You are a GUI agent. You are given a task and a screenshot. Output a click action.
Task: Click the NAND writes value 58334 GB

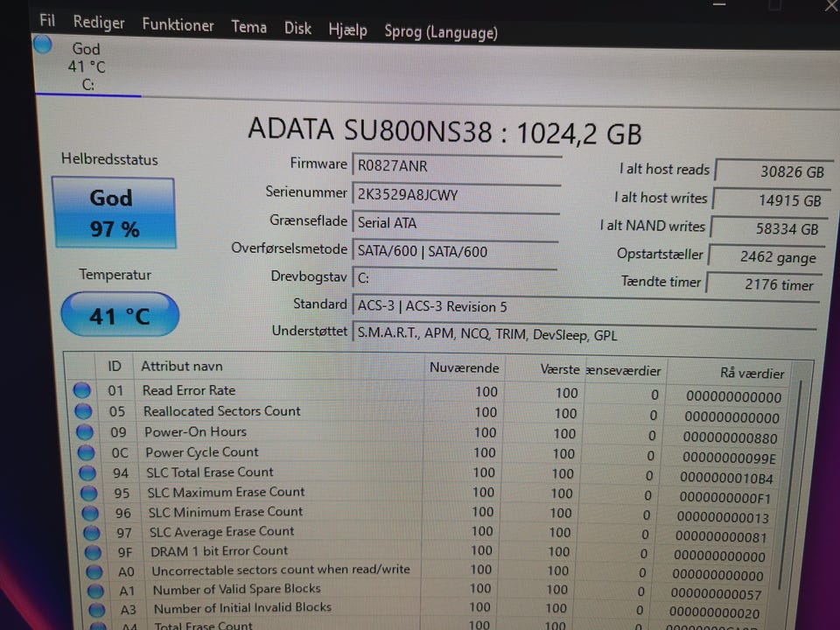(768, 228)
